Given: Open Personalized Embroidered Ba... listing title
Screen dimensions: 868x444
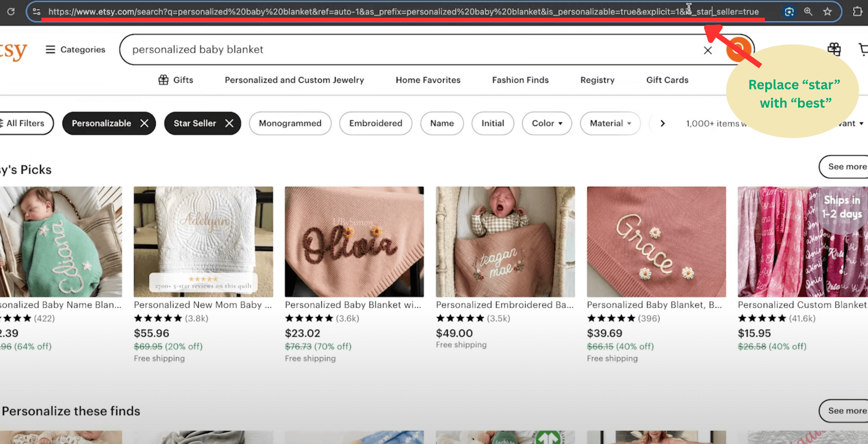Looking at the screenshot, I should pyautogui.click(x=505, y=305).
